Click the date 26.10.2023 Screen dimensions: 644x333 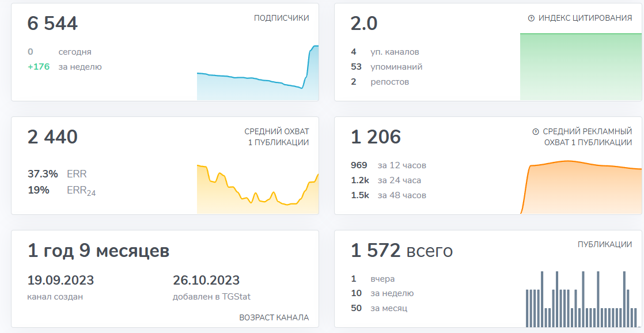tap(206, 280)
